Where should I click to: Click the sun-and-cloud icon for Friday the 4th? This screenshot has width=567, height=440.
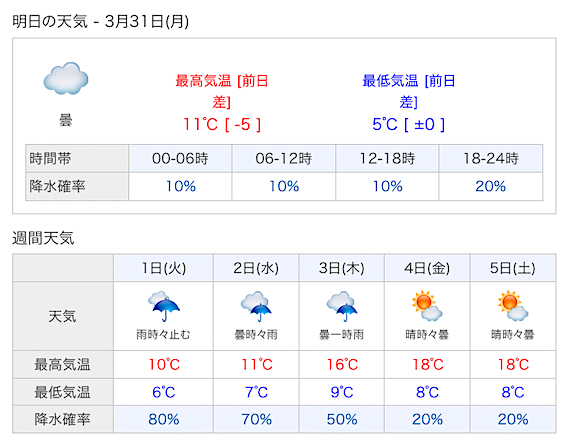[427, 306]
